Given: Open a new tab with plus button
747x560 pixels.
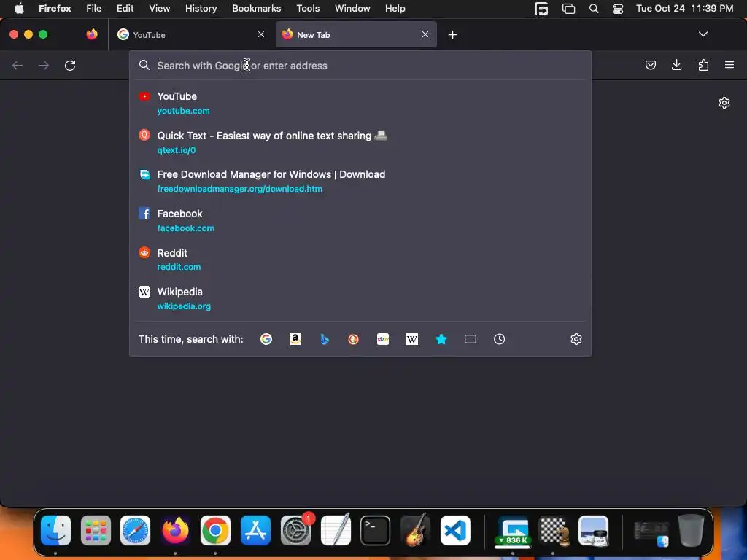Looking at the screenshot, I should 452,35.
